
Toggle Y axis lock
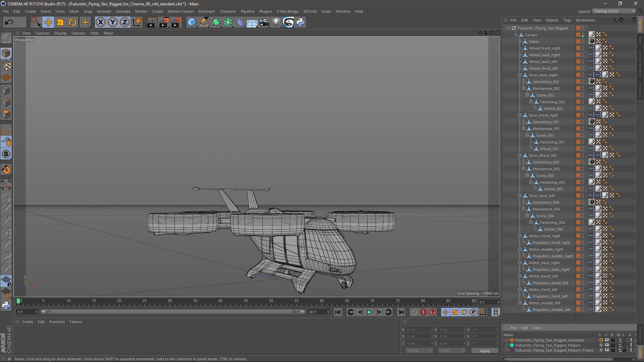(x=113, y=22)
